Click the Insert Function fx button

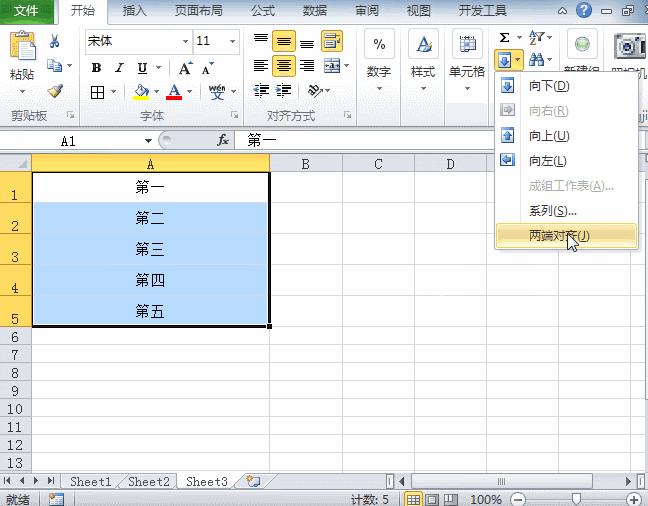coord(223,141)
